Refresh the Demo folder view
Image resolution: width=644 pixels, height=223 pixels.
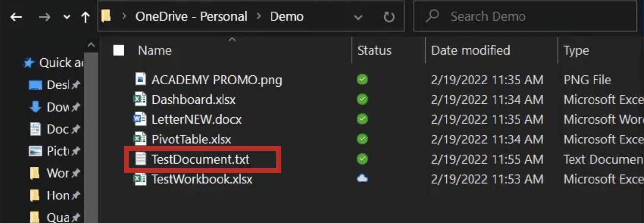click(389, 17)
